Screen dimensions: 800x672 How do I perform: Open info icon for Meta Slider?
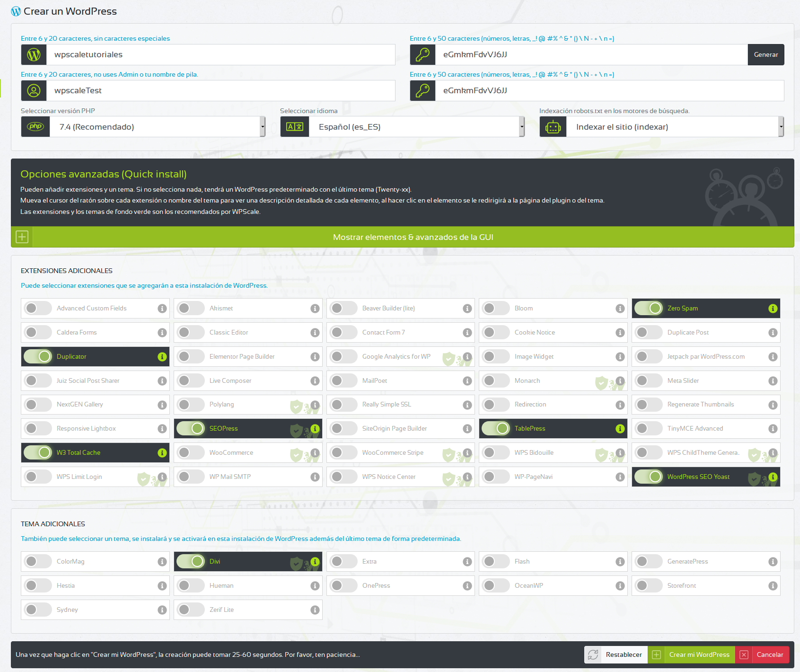773,381
